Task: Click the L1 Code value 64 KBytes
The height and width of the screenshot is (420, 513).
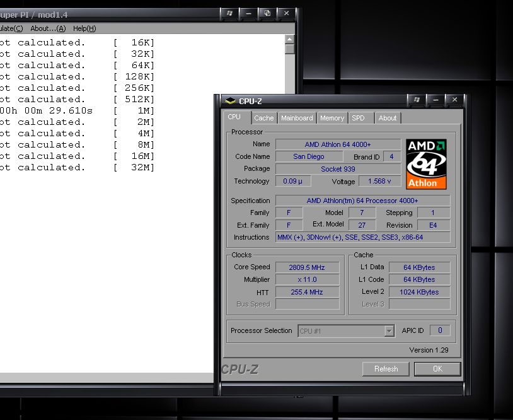Action: (x=419, y=279)
